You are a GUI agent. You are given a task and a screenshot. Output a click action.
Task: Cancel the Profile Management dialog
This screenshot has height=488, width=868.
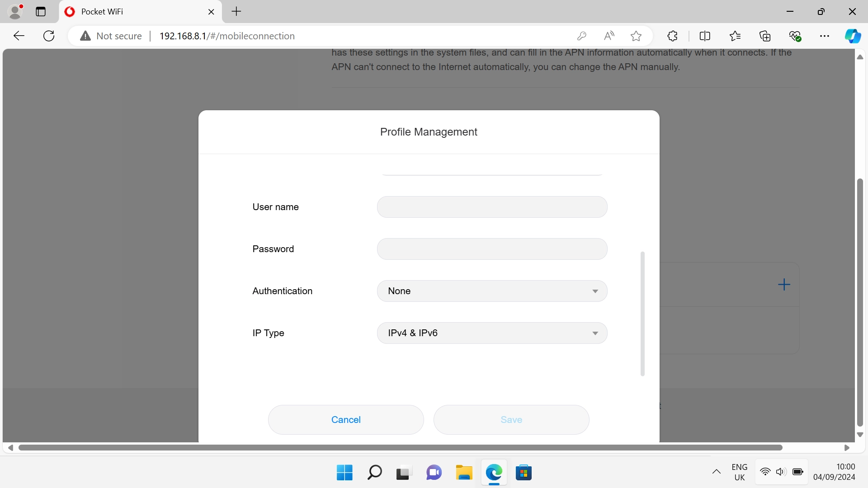345,419
